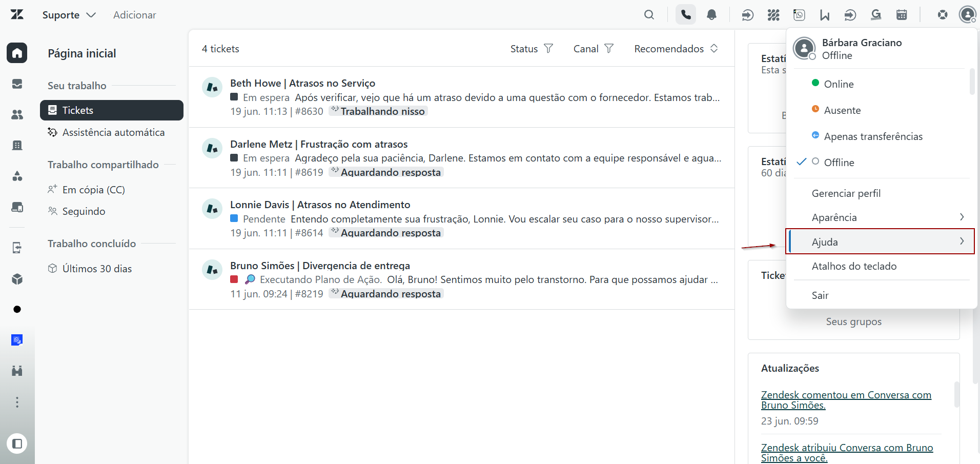Open link Zendesk atribuiu Conversa com Bruno Simões

[x=847, y=453]
